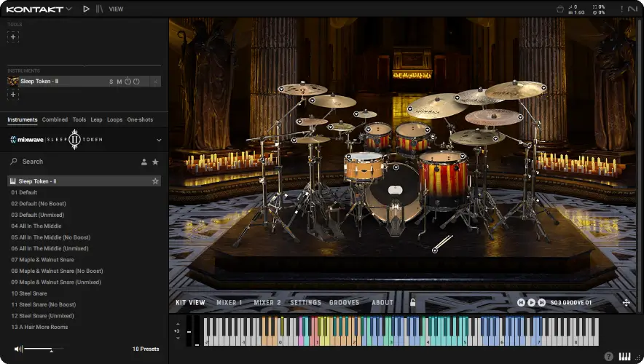The image size is (644, 364).
Task: Open the MIXER 1 page
Action: 229,302
